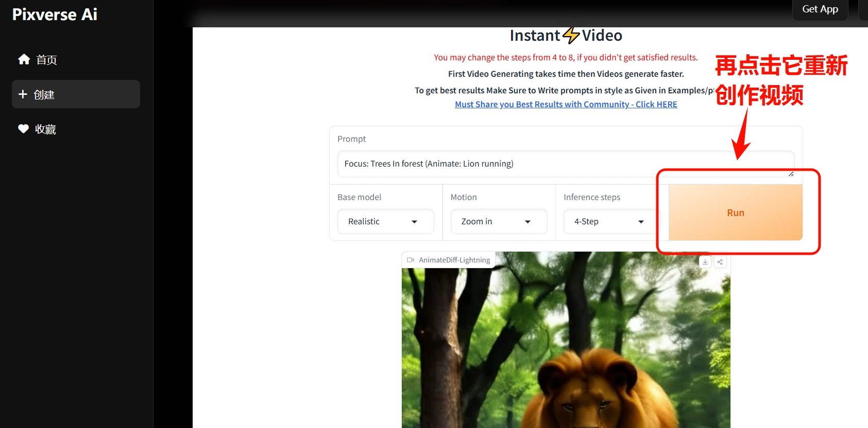868x428 pixels.
Task: Open 收藏 favorites in sidebar
Action: pos(45,129)
